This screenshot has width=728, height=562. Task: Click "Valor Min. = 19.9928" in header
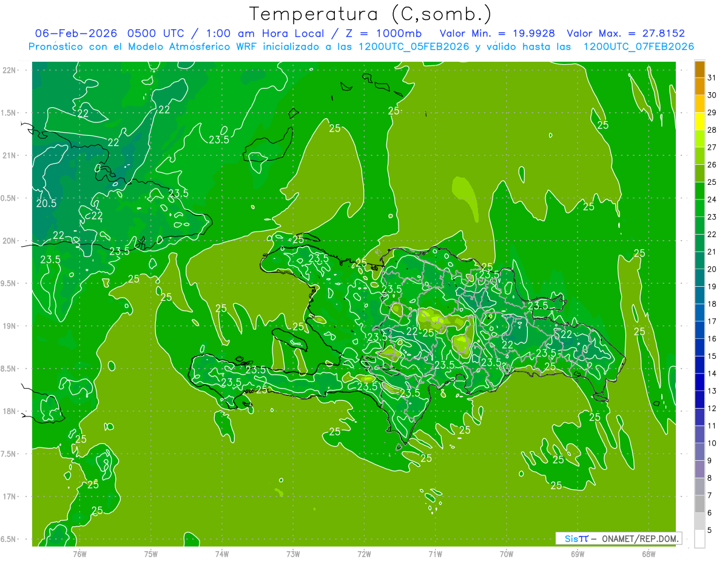click(x=498, y=33)
